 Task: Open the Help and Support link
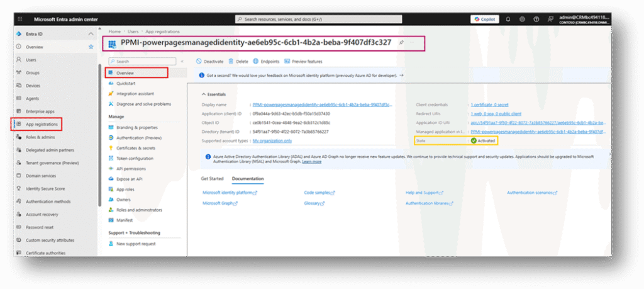(425, 193)
